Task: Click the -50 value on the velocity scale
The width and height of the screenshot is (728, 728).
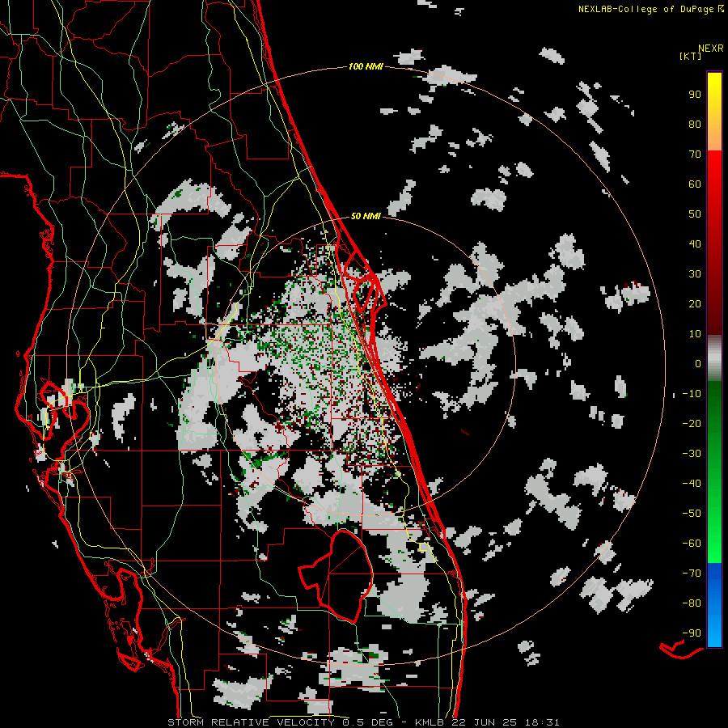Action: coord(692,514)
